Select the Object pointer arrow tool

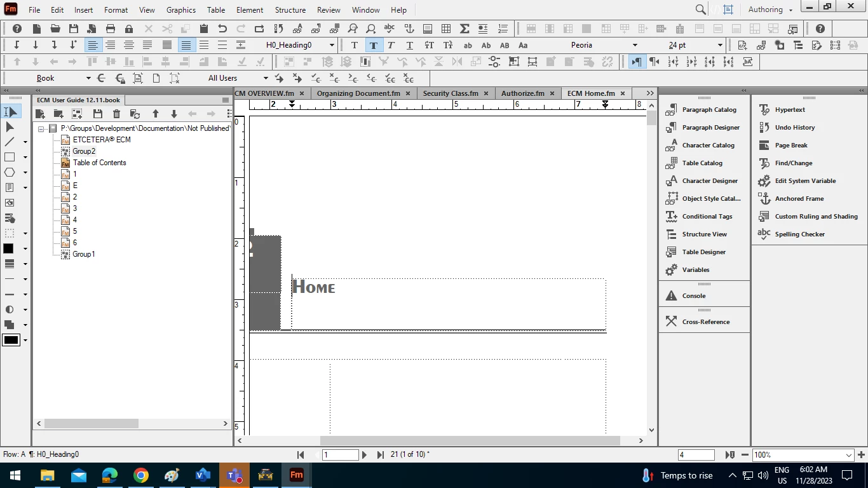[10, 127]
